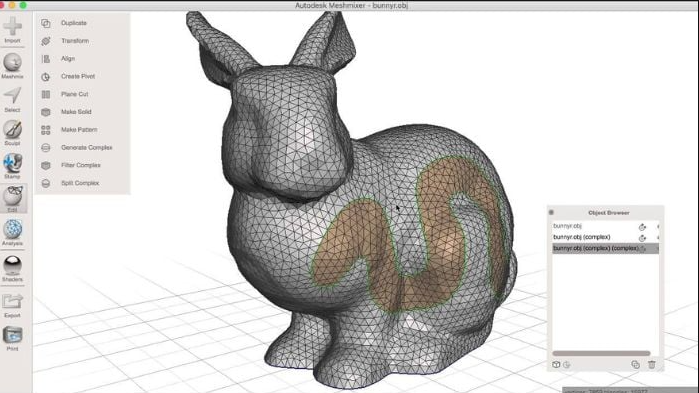Click pie-shaped icon next to cube icon
The height and width of the screenshot is (393, 699).
pyautogui.click(x=567, y=364)
